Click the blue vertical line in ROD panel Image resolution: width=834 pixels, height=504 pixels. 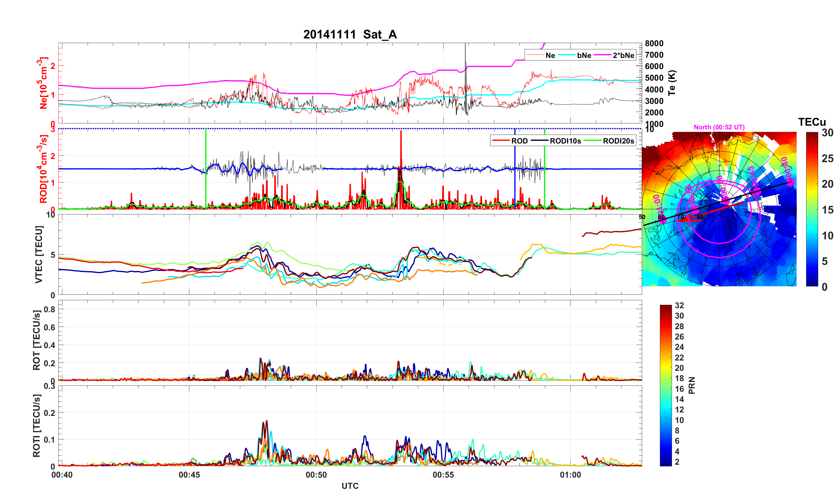coord(515,152)
